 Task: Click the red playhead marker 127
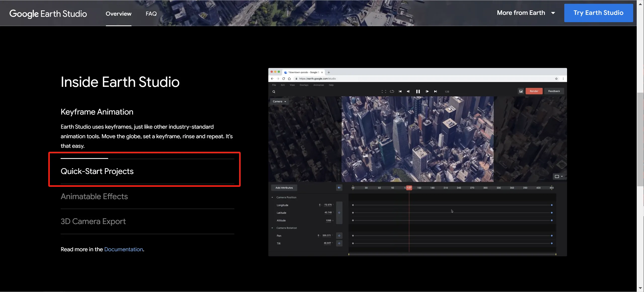[409, 188]
